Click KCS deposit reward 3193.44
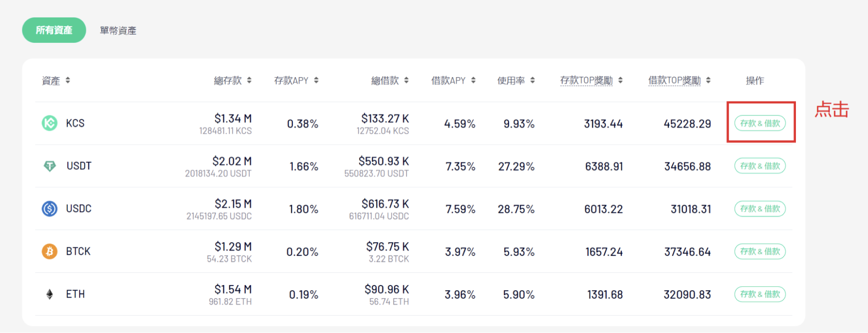Image resolution: width=868 pixels, height=333 pixels. (603, 124)
